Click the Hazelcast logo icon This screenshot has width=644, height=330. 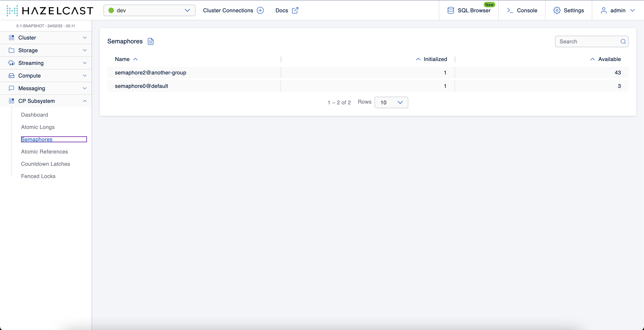12,11
